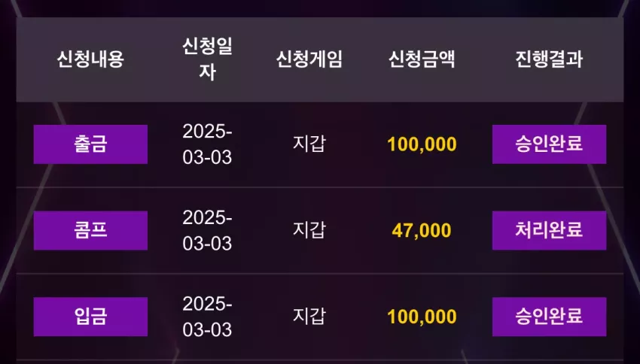The height and width of the screenshot is (364, 640).
Task: Click 지갑 in the 출금 row
Action: 309,144
